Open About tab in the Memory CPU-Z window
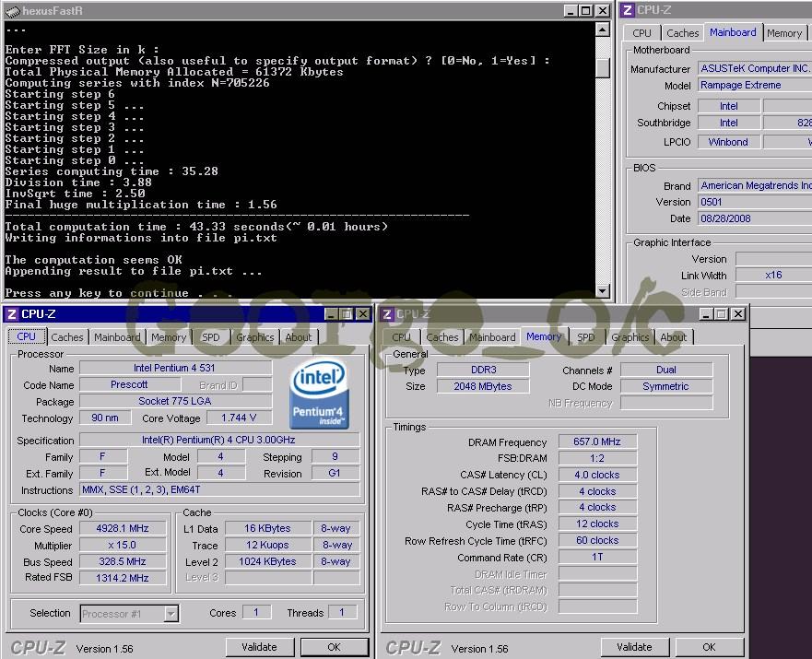Image resolution: width=812 pixels, height=659 pixels. pos(673,337)
